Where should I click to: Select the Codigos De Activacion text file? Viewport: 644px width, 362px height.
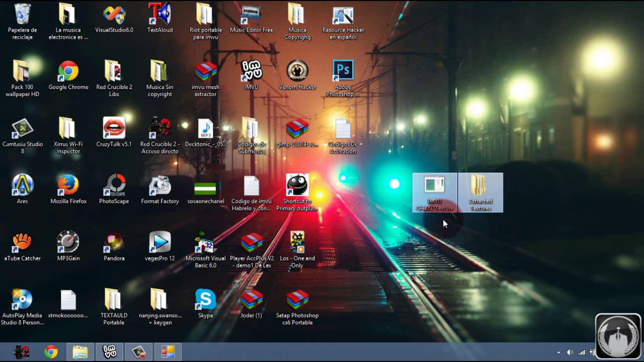(x=343, y=129)
